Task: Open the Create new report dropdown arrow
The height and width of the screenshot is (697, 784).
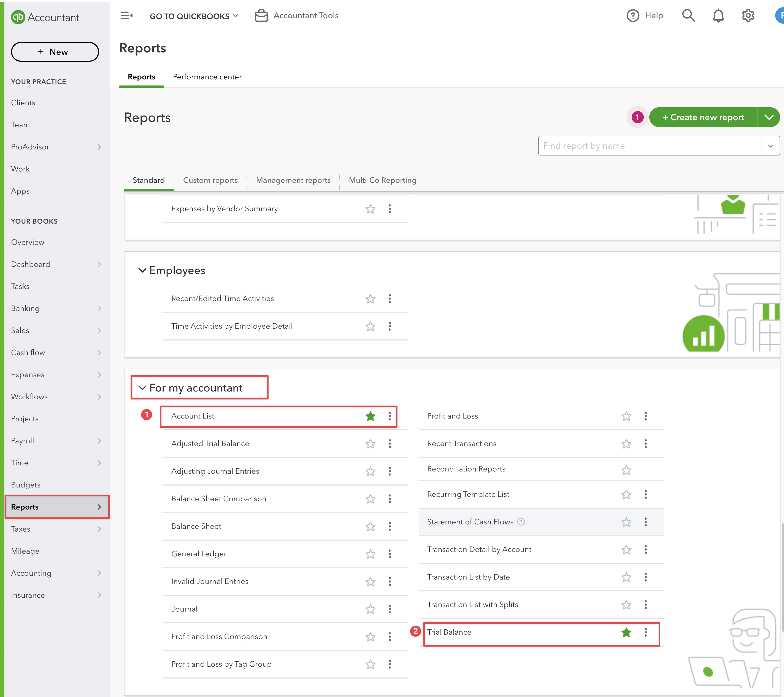Action: click(x=769, y=117)
